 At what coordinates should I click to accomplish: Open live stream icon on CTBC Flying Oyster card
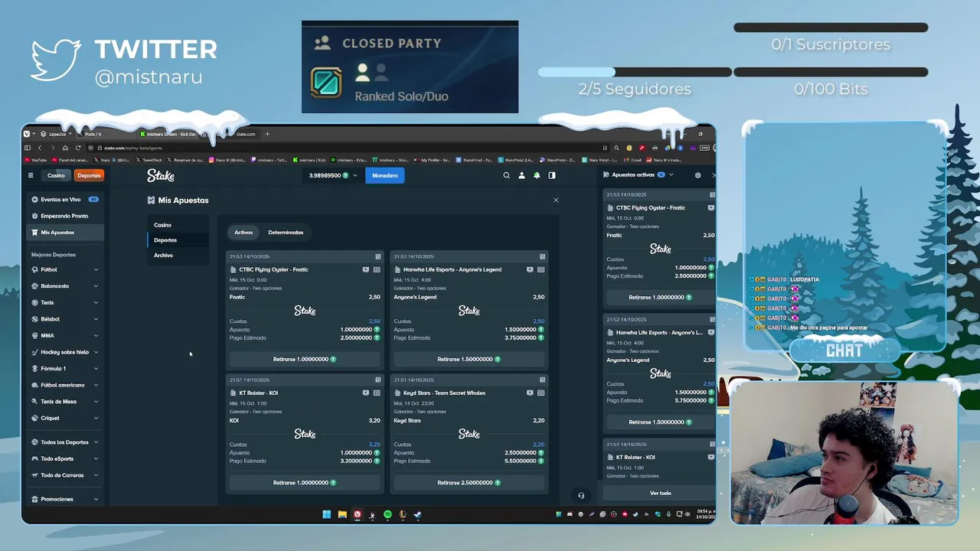click(x=365, y=269)
